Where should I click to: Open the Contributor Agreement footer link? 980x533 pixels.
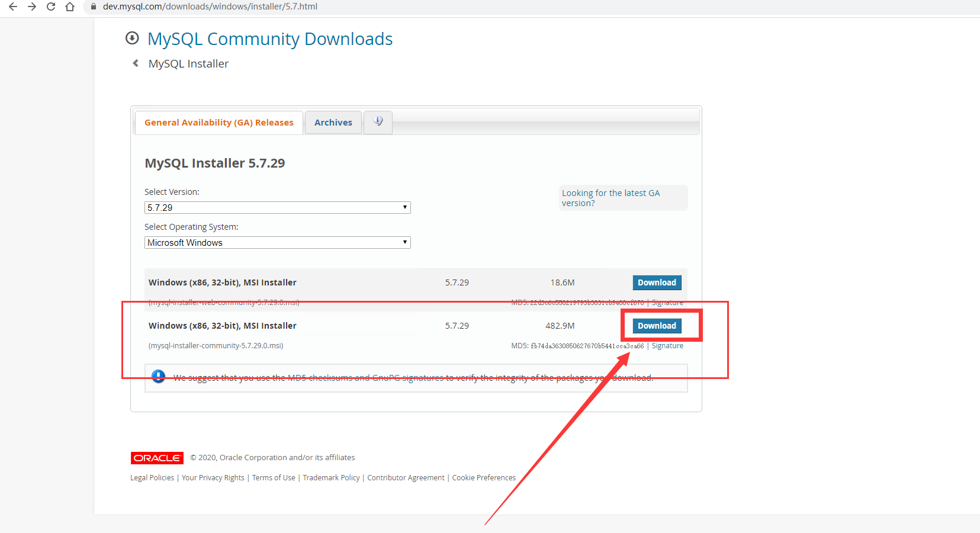pyautogui.click(x=406, y=478)
